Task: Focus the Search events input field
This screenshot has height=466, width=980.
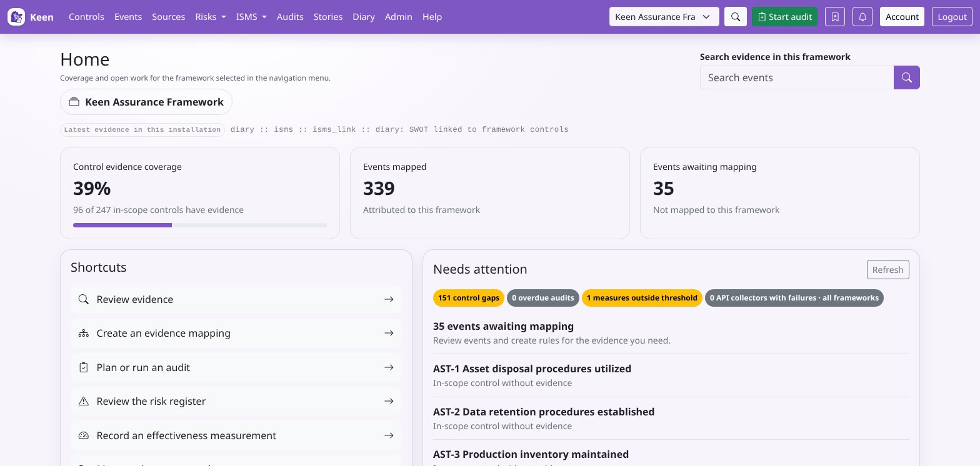Action: (797, 77)
